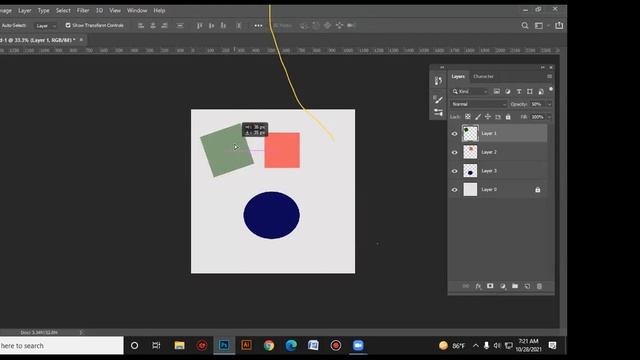
Task: Lock transparent pixels icon in Layers panel
Action: (x=468, y=117)
